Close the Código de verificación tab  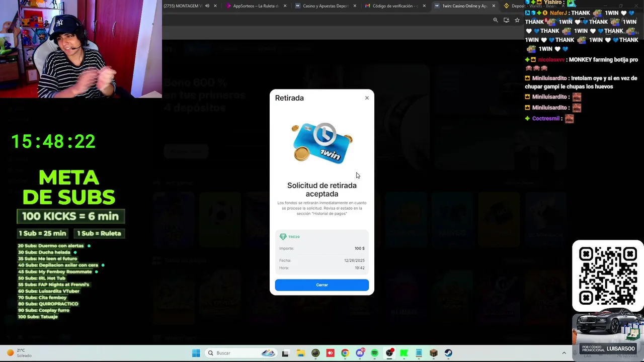point(424,6)
